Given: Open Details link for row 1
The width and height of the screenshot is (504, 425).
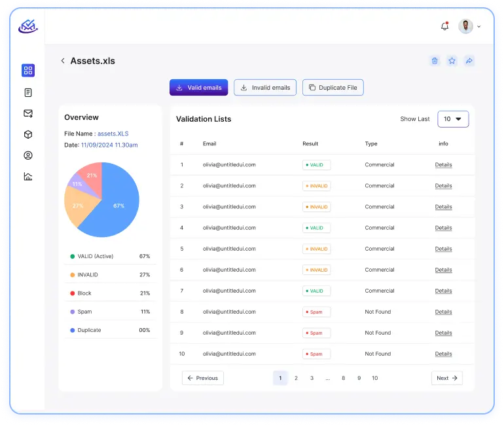Looking at the screenshot, I should pos(443,165).
